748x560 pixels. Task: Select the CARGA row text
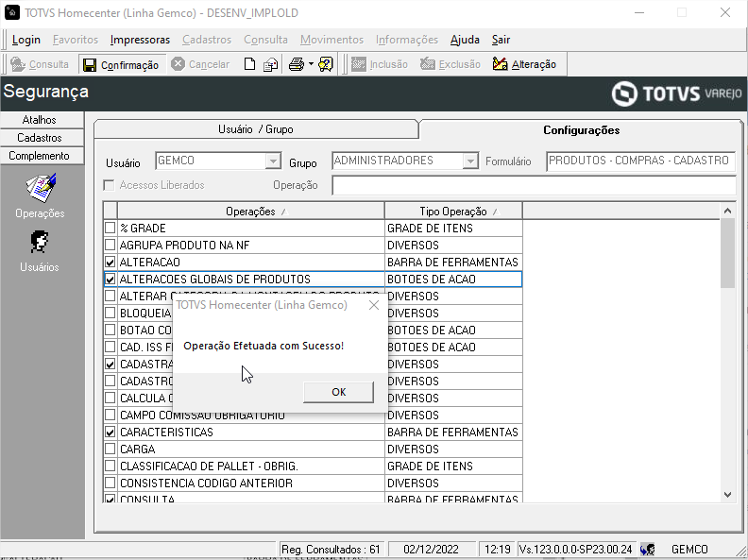[x=137, y=450]
